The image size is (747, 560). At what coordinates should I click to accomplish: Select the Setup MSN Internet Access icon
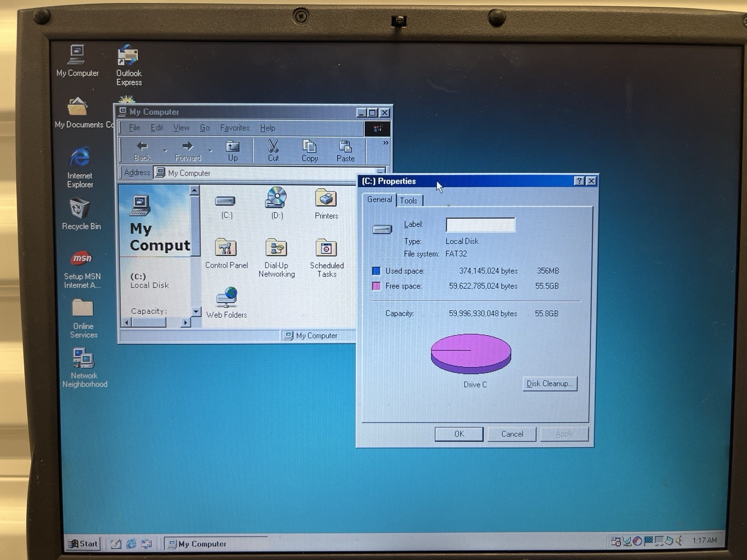(82, 269)
